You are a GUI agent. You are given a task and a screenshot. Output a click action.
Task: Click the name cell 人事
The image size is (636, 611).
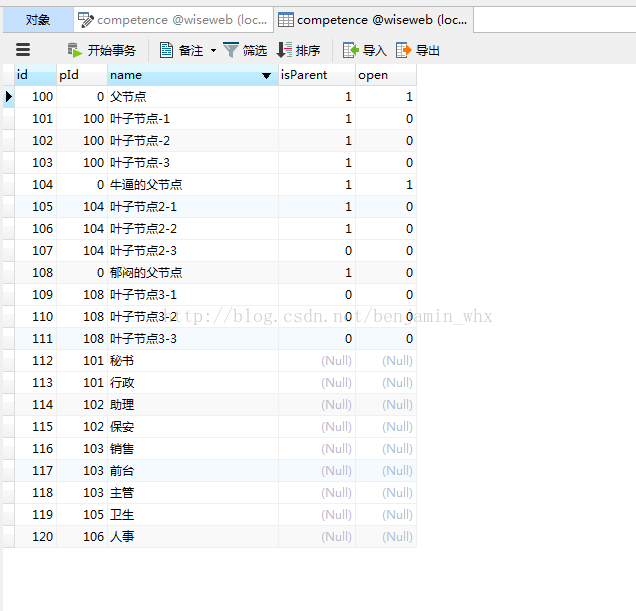click(x=193, y=536)
